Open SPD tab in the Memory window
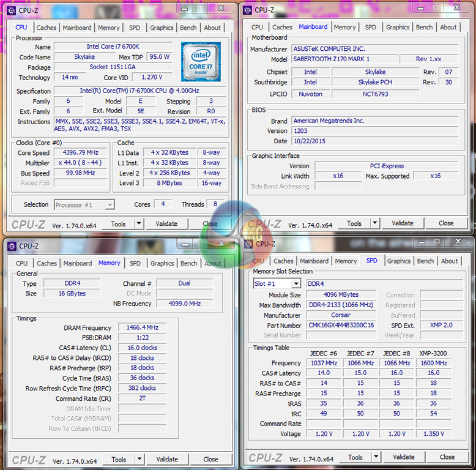476x470 pixels. click(x=135, y=263)
